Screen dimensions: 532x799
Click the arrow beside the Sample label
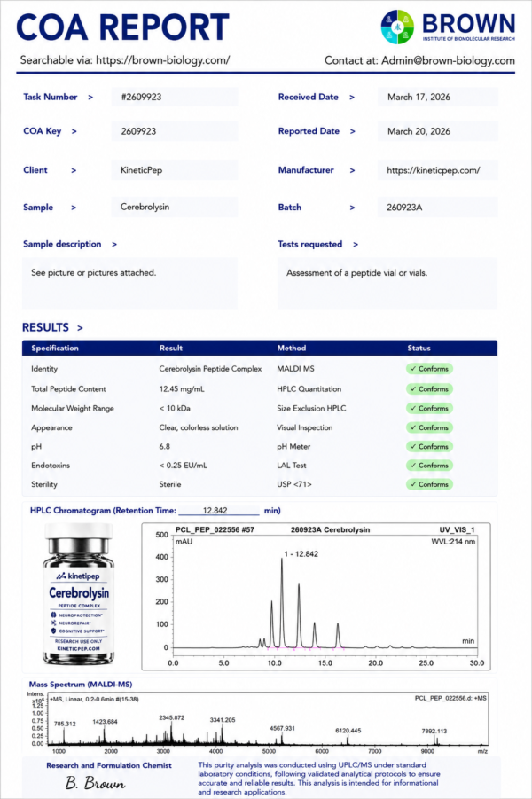(74, 208)
